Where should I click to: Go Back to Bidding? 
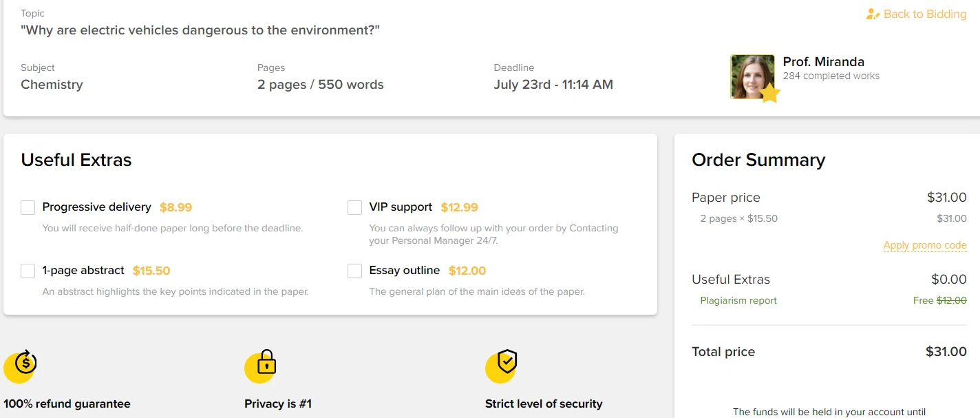pyautogui.click(x=924, y=14)
